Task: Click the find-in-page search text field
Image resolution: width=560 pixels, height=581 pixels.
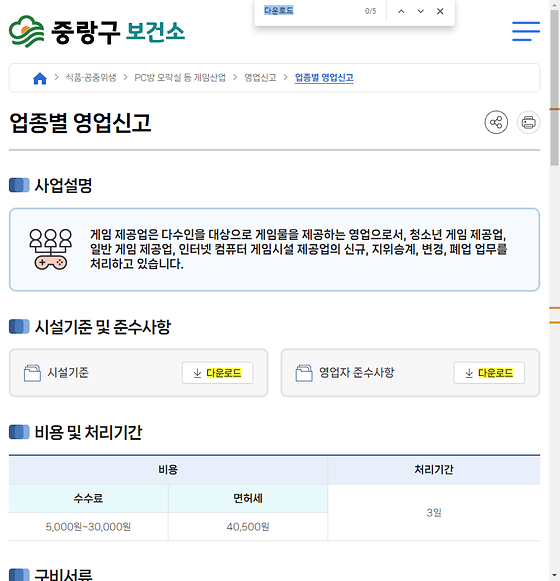Action: (x=311, y=11)
